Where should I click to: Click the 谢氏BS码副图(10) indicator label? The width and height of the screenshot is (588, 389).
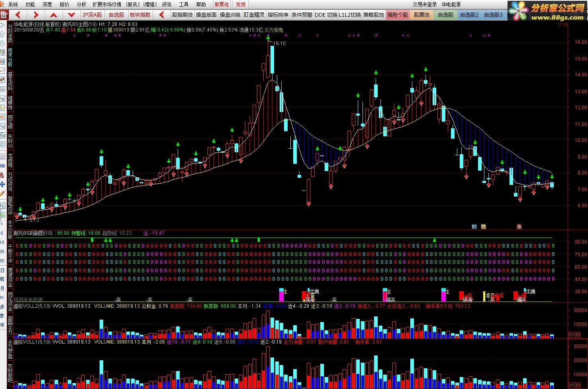click(33, 233)
